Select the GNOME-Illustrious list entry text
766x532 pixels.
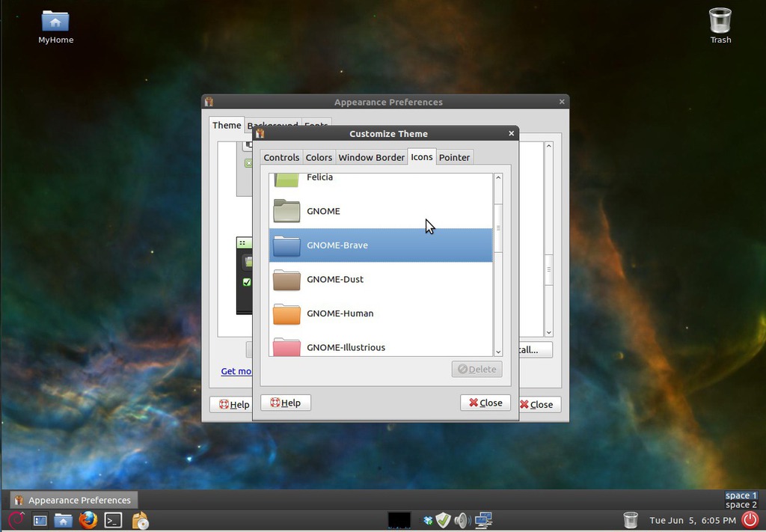tap(346, 347)
